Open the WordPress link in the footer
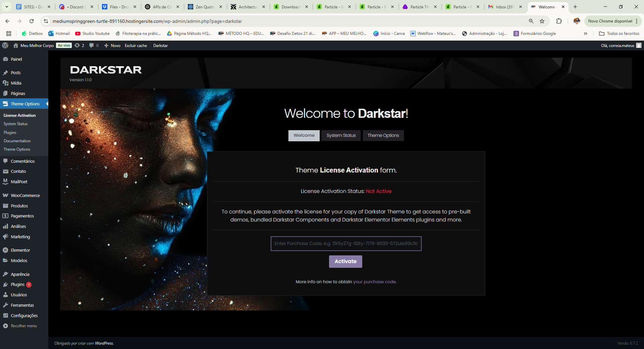This screenshot has height=349, width=644. 104,343
